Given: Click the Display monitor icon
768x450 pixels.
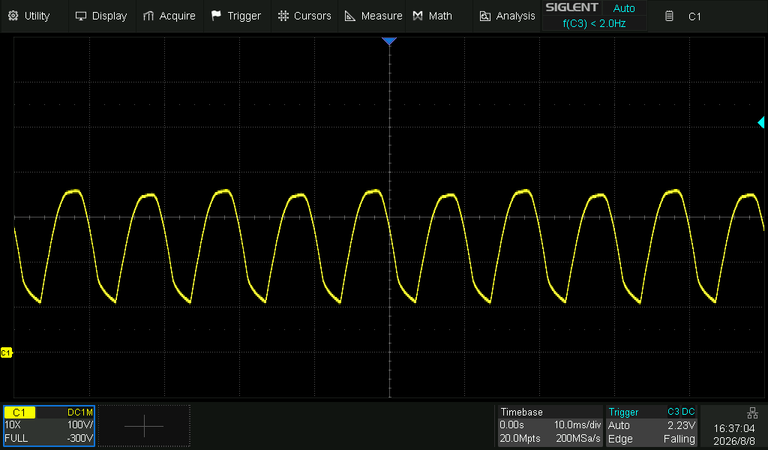Looking at the screenshot, I should point(81,16).
